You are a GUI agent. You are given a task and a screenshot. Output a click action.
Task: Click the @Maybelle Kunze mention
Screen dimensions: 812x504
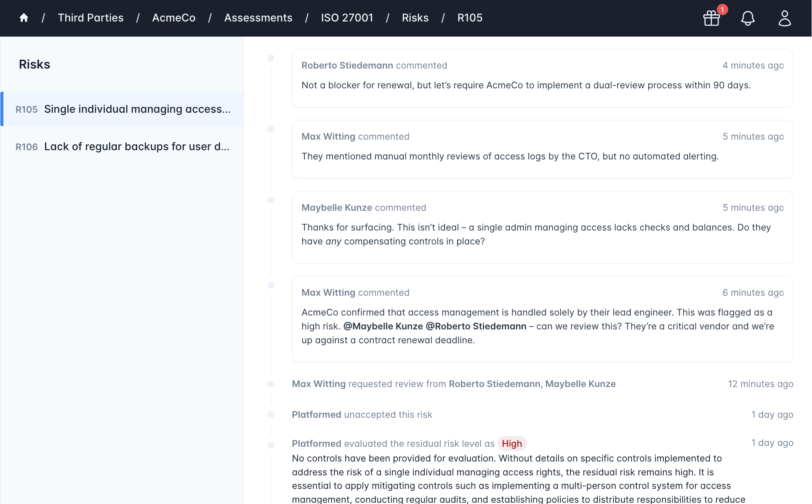coord(383,326)
